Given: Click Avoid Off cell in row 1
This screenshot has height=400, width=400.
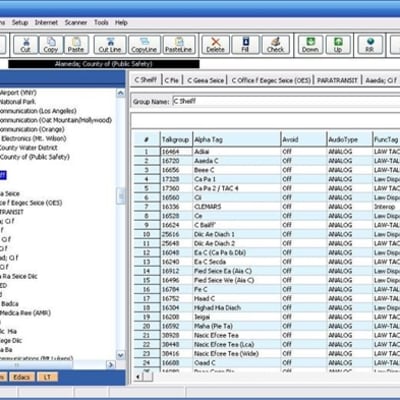Looking at the screenshot, I should 304,152.
